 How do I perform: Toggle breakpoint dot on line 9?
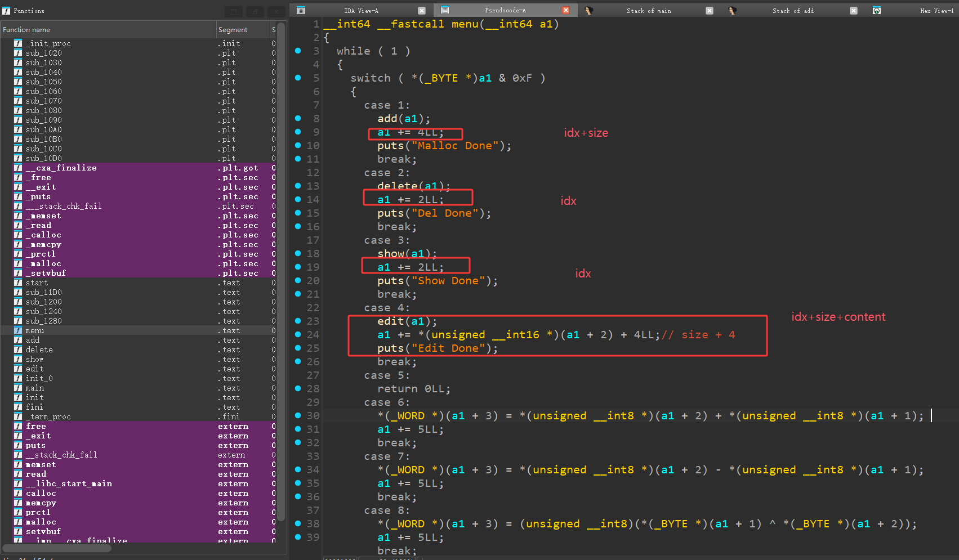click(298, 132)
